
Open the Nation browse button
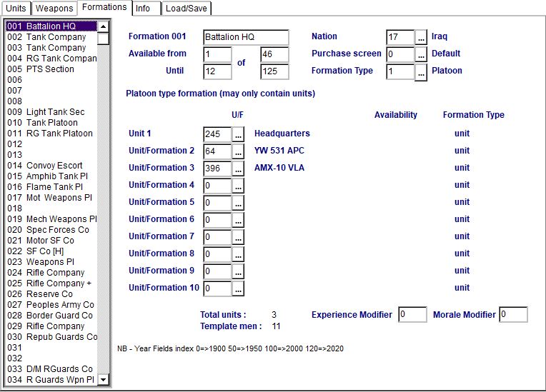pyautogui.click(x=421, y=37)
